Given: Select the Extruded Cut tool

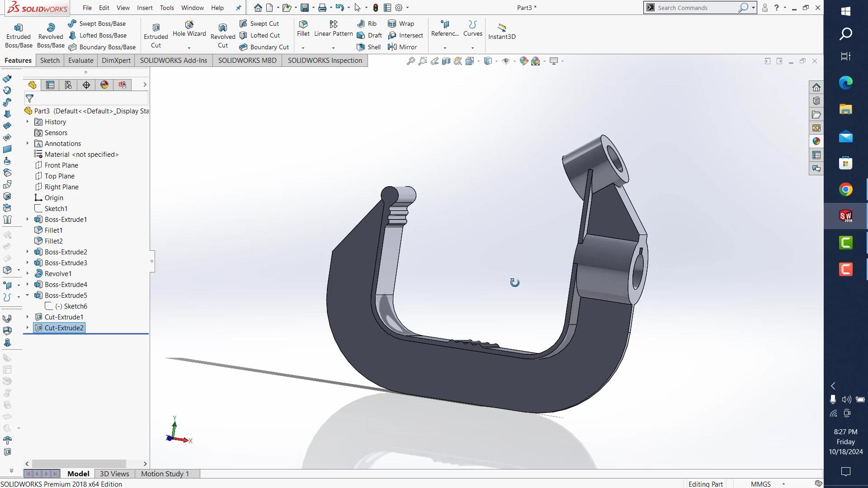Looking at the screenshot, I should point(156,35).
